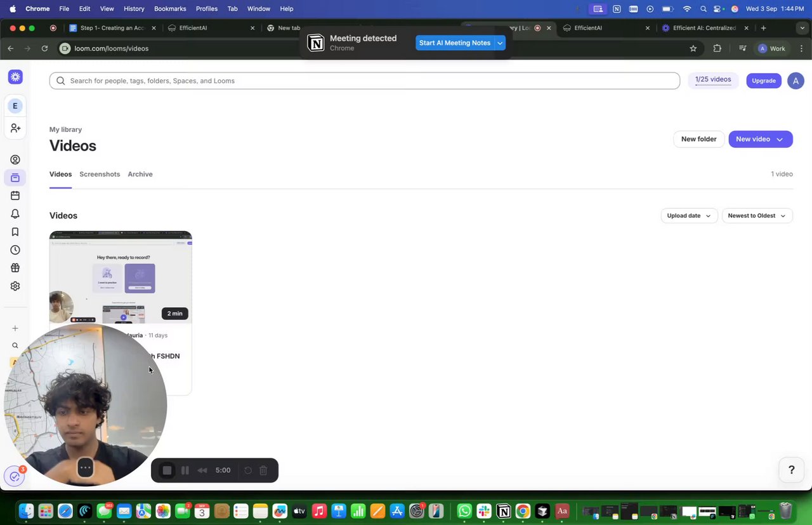Image resolution: width=812 pixels, height=525 pixels.
Task: Click the Start AI Meeting Notes button
Action: (455, 43)
